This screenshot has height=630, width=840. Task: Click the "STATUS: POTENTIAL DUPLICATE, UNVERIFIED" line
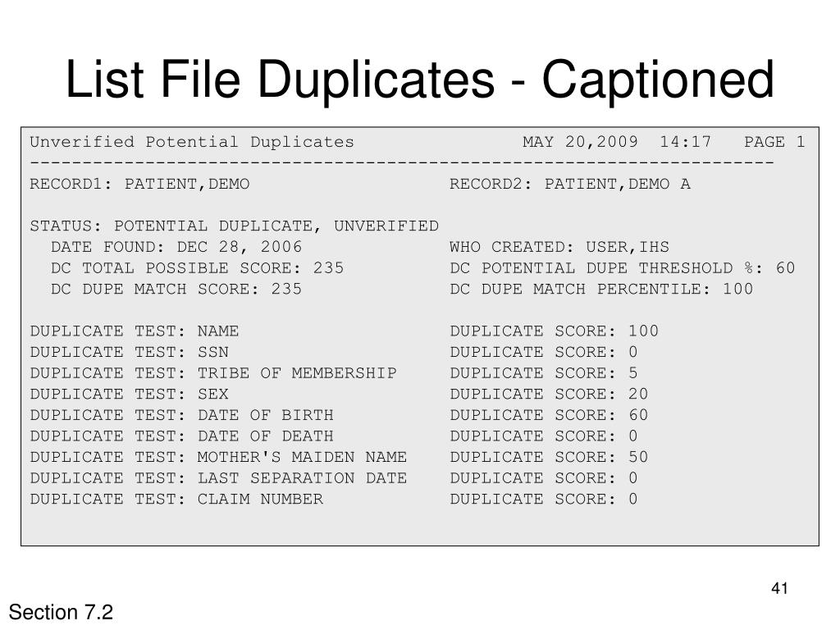click(235, 226)
